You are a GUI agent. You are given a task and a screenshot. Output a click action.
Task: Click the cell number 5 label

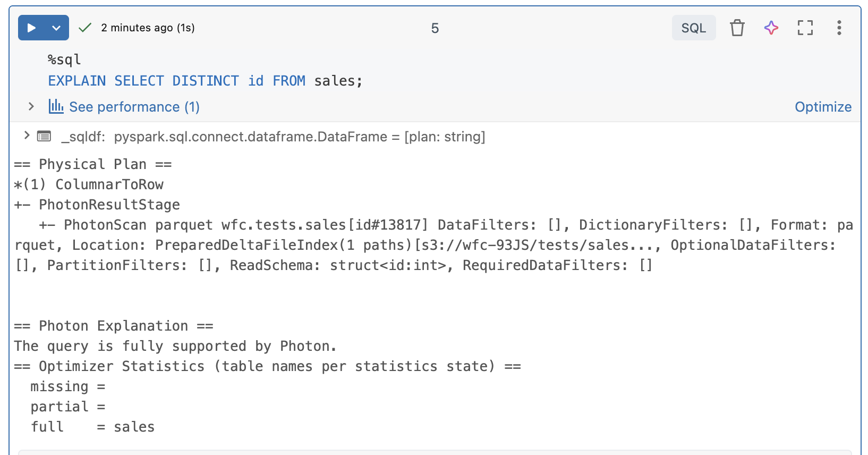[435, 28]
